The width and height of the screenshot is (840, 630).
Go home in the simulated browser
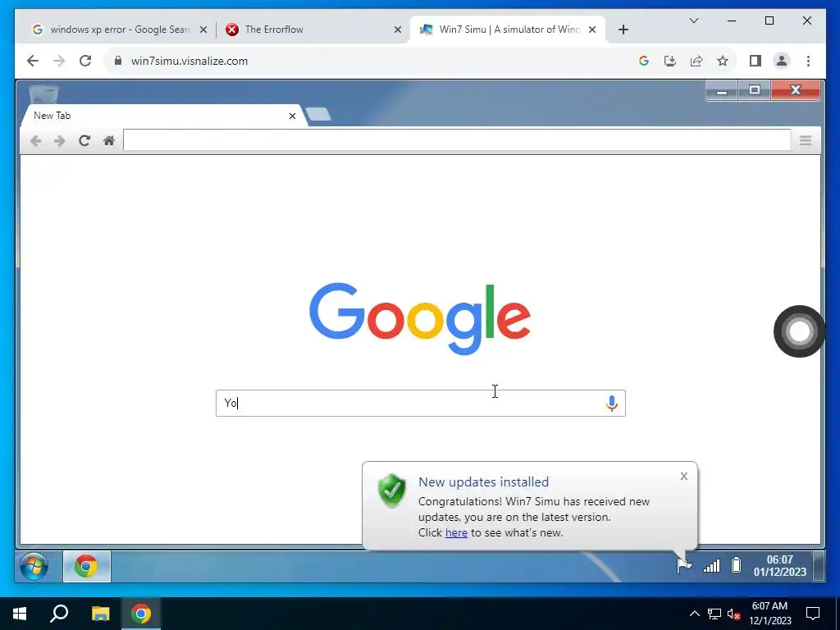click(109, 141)
